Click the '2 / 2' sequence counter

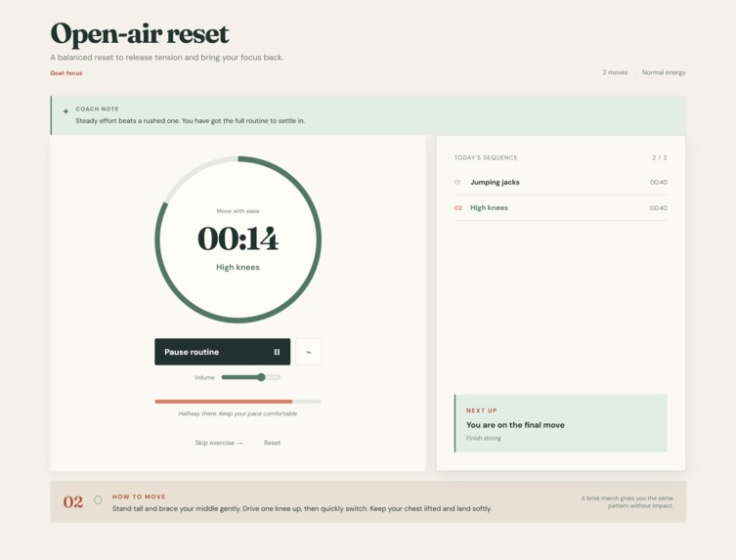tap(660, 157)
